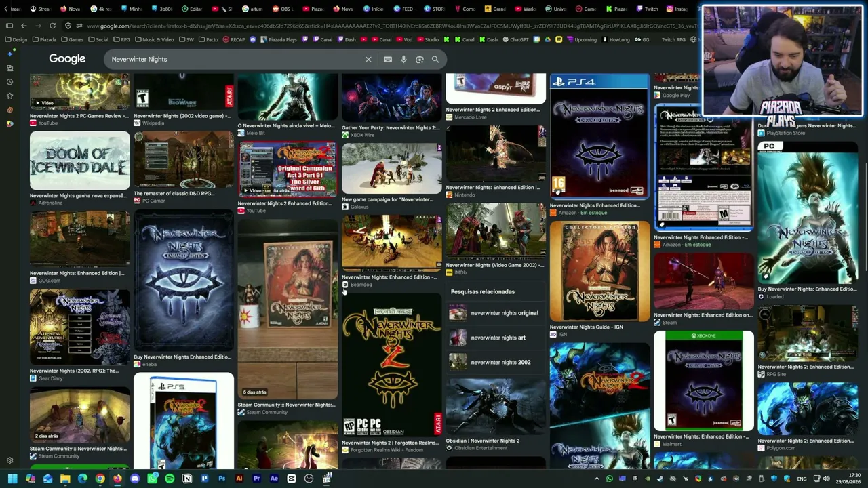Open the RECAP bookmark
868x488 pixels.
(x=234, y=39)
